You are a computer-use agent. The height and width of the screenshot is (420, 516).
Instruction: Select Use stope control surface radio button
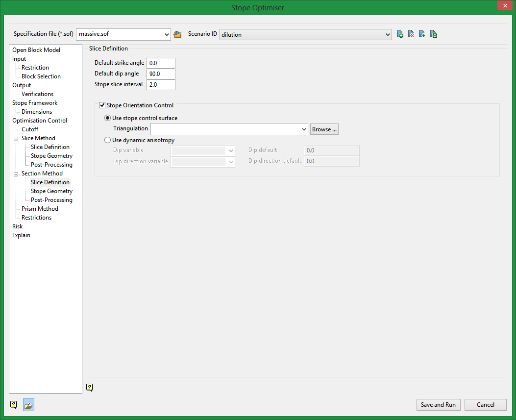click(x=108, y=118)
